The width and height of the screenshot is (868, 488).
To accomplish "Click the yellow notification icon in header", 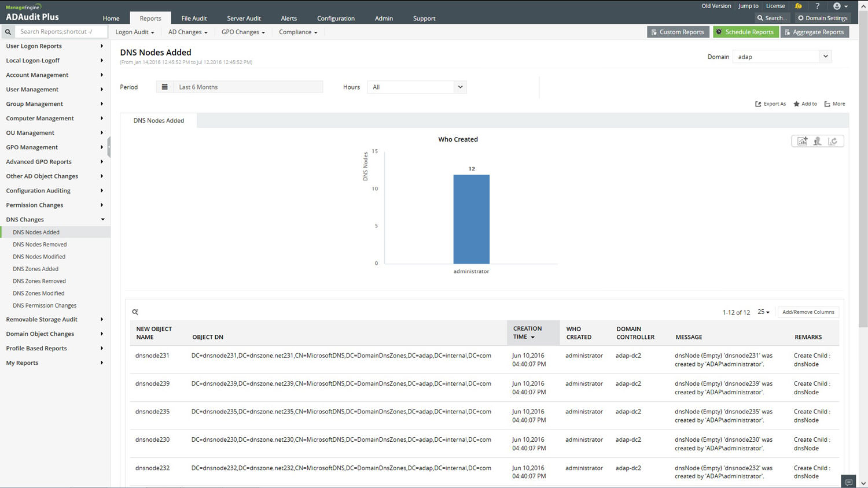I will tap(799, 6).
